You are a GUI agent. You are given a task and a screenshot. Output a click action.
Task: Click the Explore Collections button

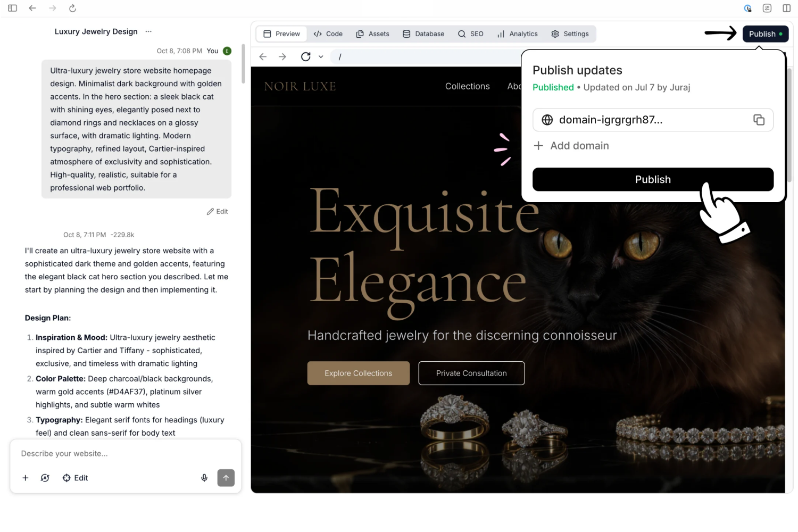tap(359, 373)
